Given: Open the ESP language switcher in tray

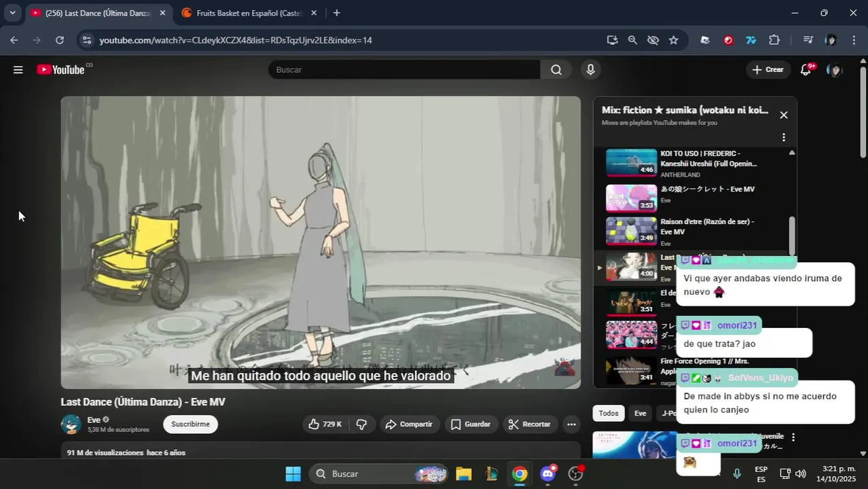Looking at the screenshot, I should point(761,473).
